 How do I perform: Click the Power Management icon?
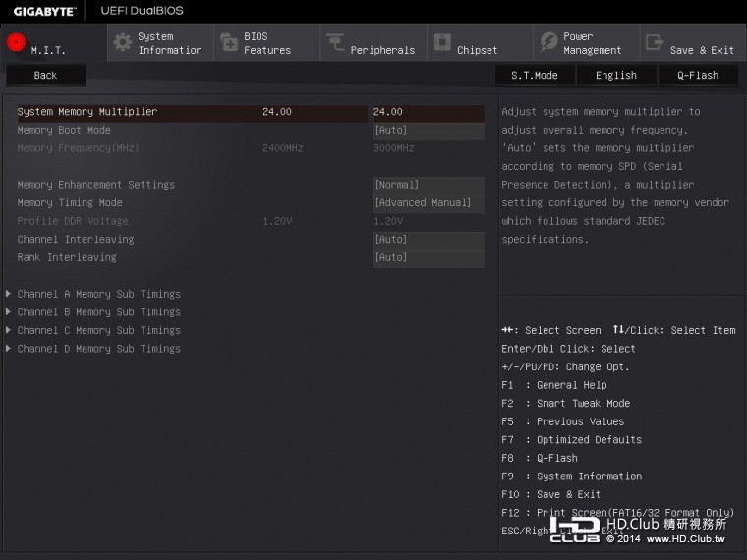pos(548,42)
